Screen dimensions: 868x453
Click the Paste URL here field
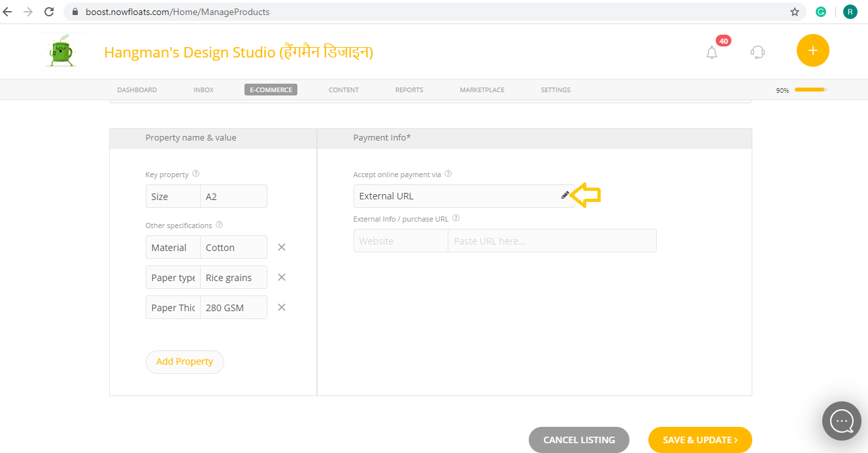(x=552, y=241)
